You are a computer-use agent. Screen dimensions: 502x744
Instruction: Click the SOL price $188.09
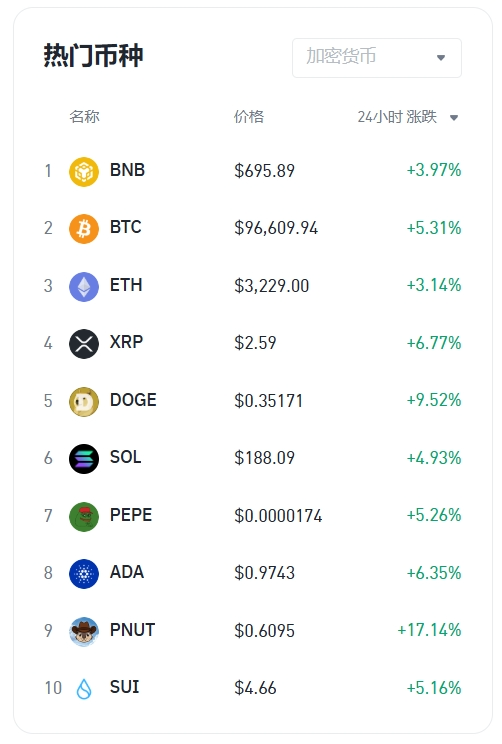(264, 458)
